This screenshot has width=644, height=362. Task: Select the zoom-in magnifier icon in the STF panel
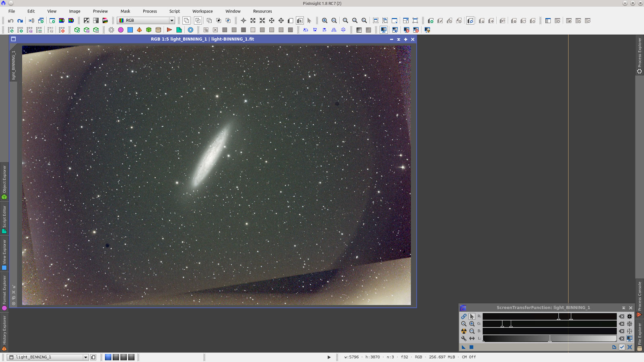point(472,324)
